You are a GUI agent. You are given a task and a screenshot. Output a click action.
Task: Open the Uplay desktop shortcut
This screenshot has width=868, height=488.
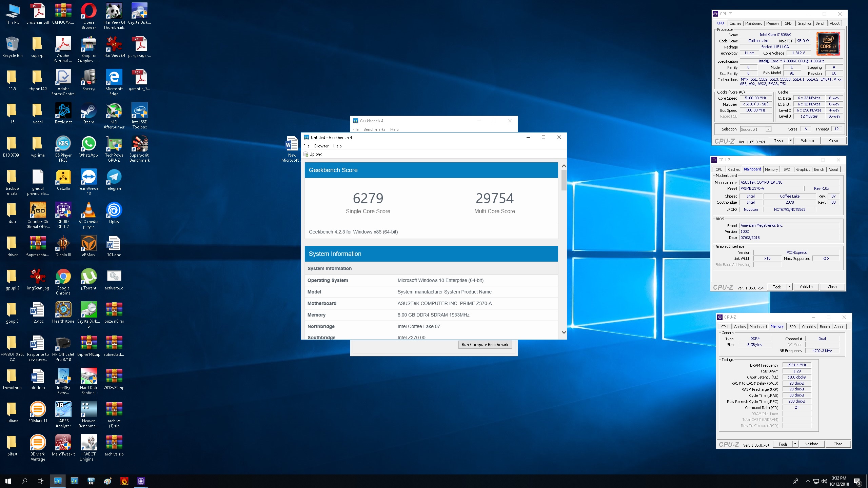tap(114, 213)
